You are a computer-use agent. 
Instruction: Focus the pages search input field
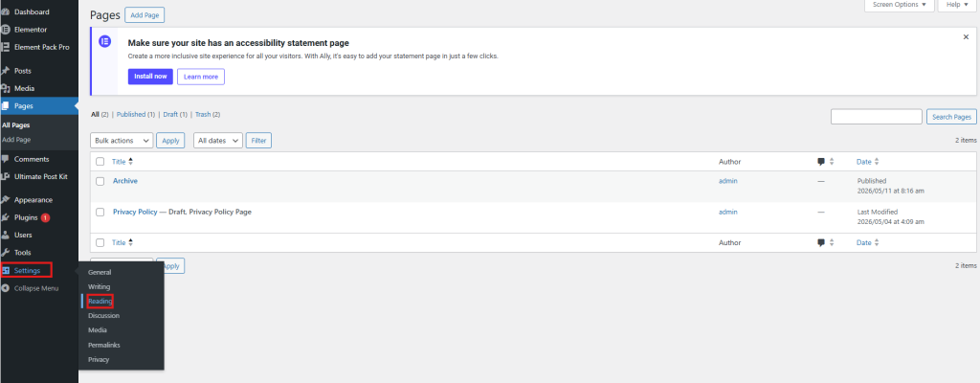point(877,117)
